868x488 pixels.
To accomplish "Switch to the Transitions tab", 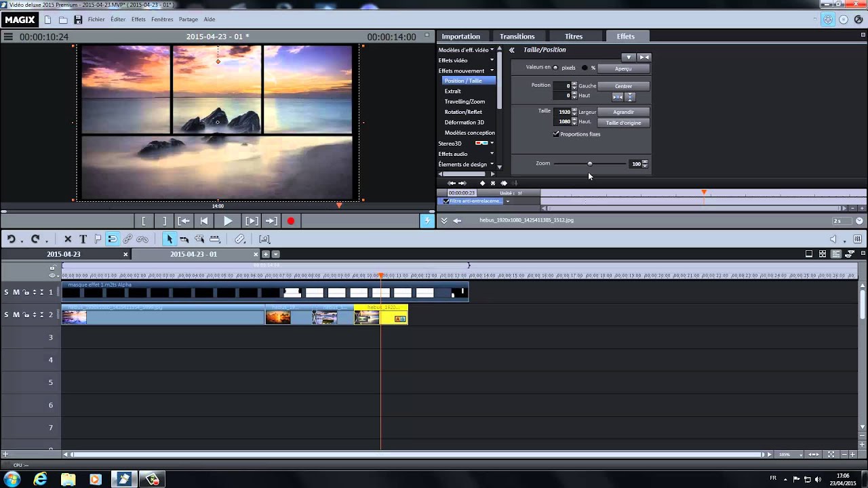I will coord(517,37).
